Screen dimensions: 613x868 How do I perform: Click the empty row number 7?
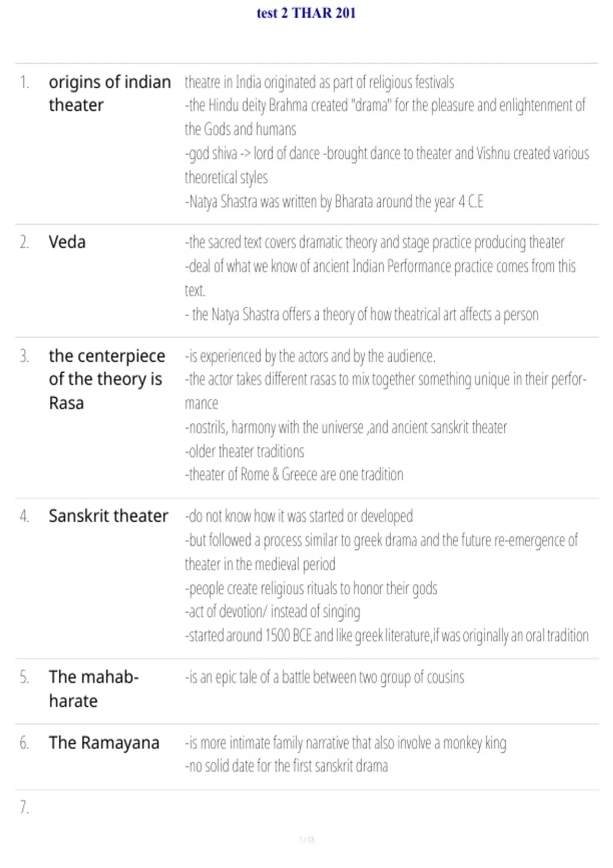(x=24, y=808)
